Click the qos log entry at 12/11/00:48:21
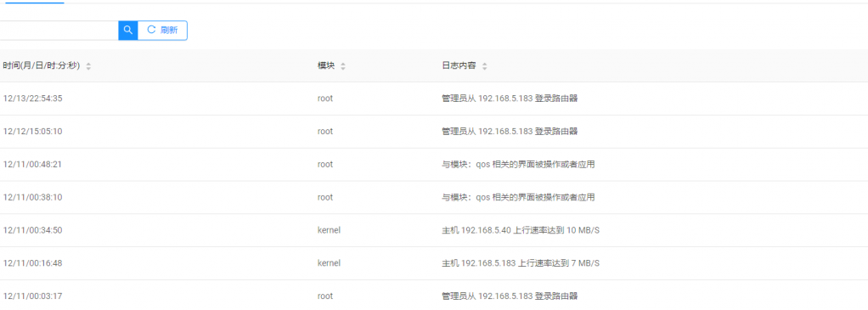 point(518,165)
